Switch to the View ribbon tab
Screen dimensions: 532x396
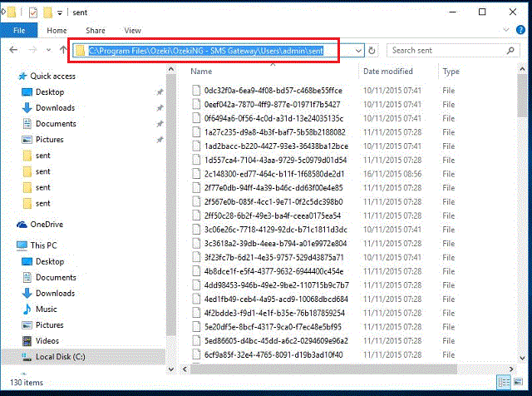click(x=133, y=31)
